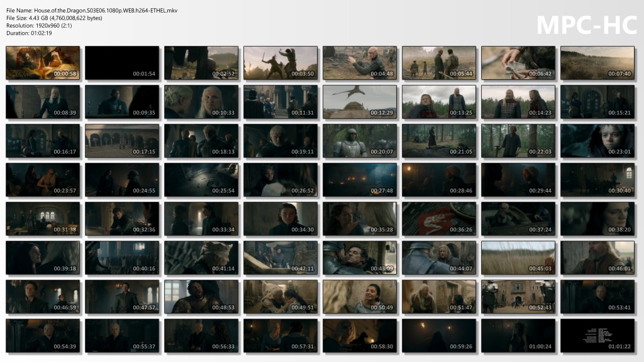Select the thumbnail stamped 00:43:09
This screenshot has width=644, height=362.
360,258
